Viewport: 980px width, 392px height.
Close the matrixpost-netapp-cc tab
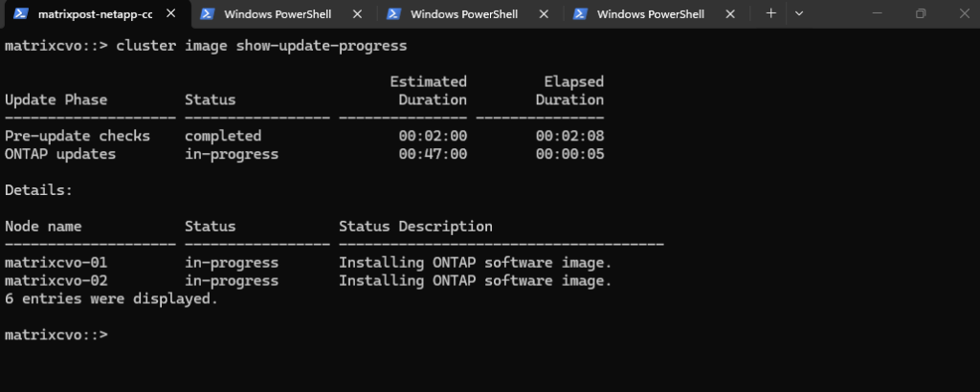click(170, 14)
